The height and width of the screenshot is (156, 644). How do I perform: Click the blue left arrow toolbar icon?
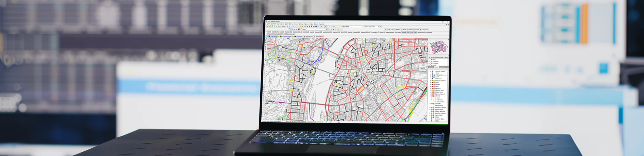click(307, 26)
